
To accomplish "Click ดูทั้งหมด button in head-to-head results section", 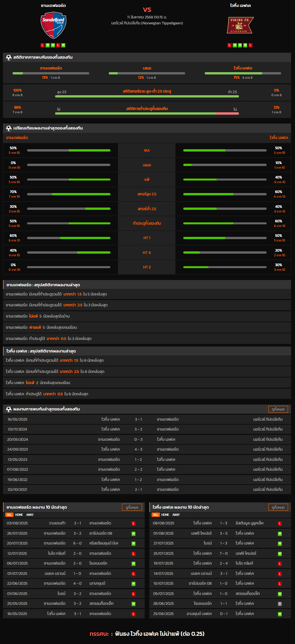I will tap(278, 409).
